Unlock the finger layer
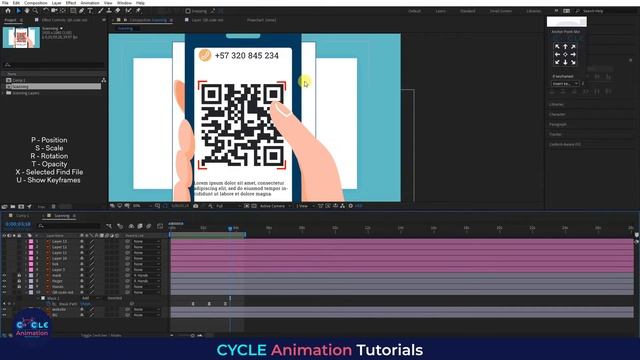Image resolution: width=640 pixels, height=360 pixels. click(x=19, y=281)
